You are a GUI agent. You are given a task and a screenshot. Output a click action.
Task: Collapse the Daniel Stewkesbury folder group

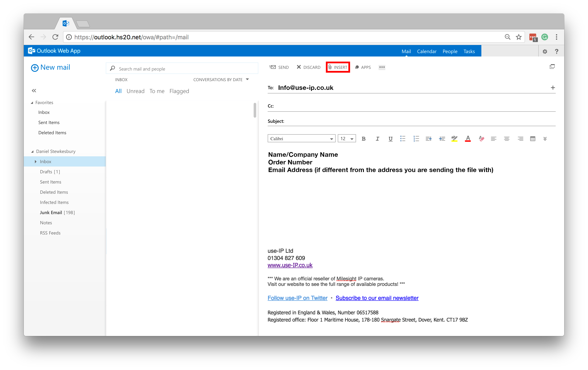tap(33, 151)
